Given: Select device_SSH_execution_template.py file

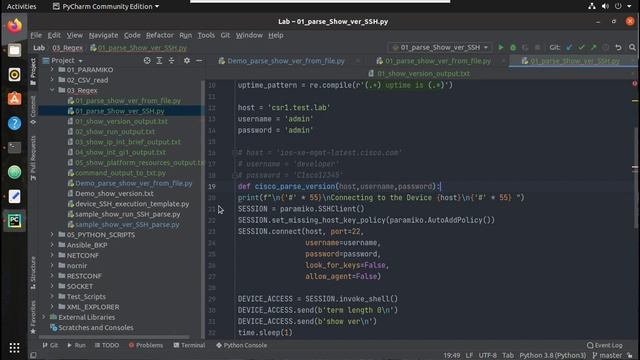Looking at the screenshot, I should [132, 204].
